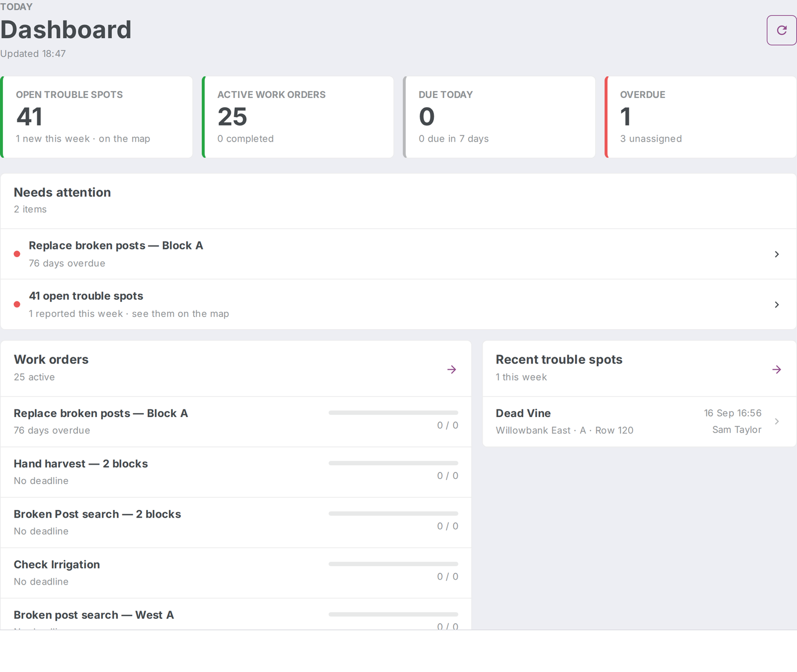Click the '1 this week' trouble spots count
Viewport: 797px width, 672px height.
coord(521,377)
